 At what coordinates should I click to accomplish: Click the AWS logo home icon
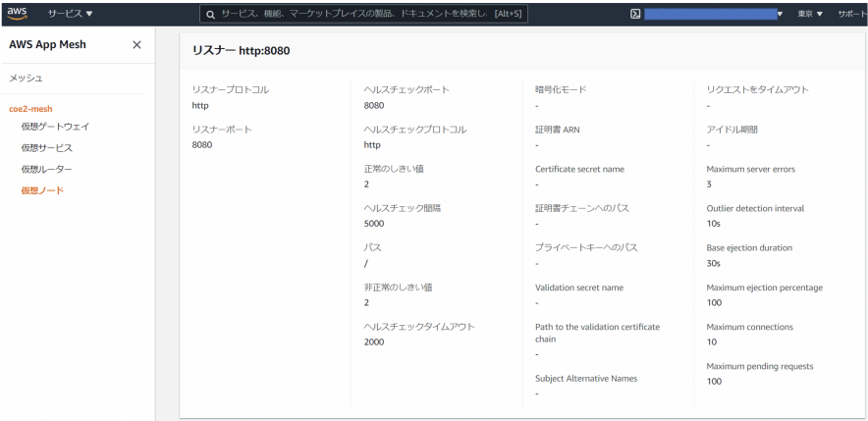21,14
